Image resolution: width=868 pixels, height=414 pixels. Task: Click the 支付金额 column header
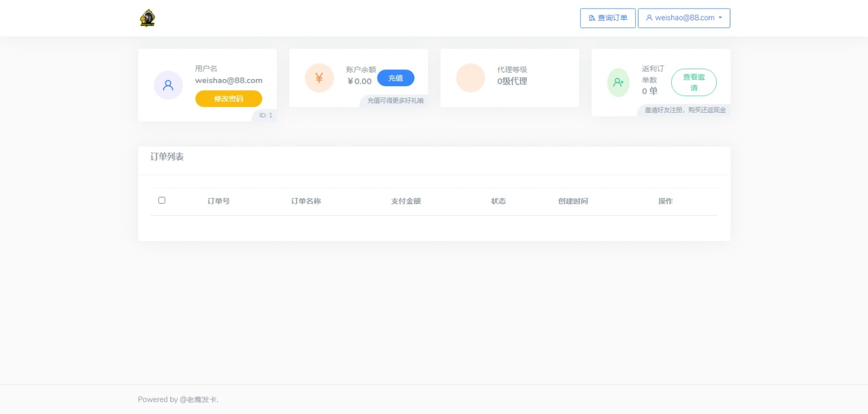[x=406, y=201]
